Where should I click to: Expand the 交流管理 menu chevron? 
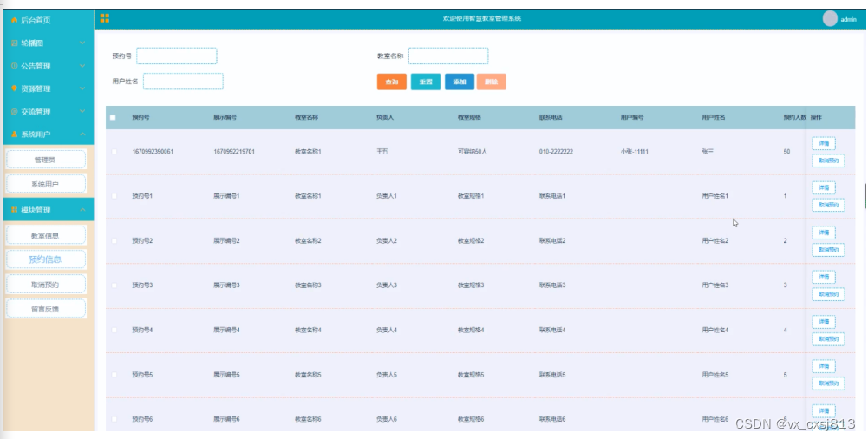click(x=82, y=111)
